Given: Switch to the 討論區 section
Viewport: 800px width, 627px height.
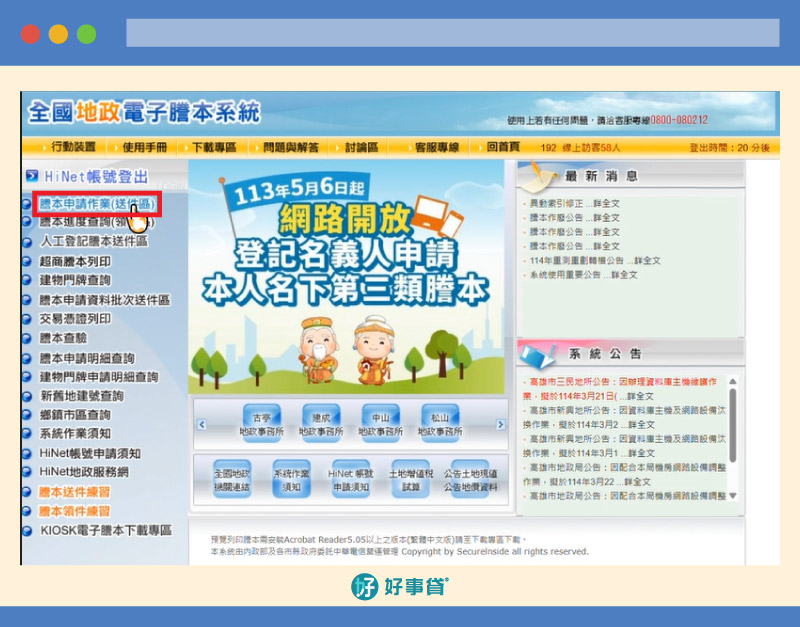Looking at the screenshot, I should pos(358,147).
